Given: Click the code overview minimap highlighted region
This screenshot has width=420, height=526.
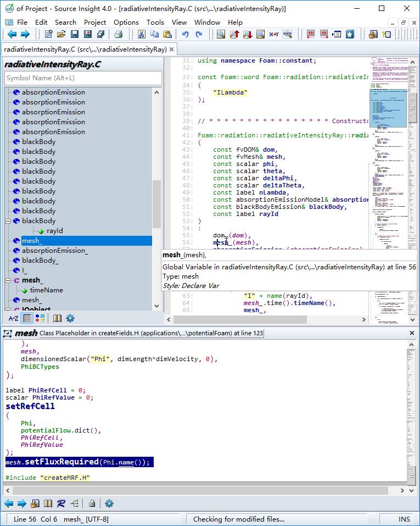Looking at the screenshot, I should click(x=388, y=108).
